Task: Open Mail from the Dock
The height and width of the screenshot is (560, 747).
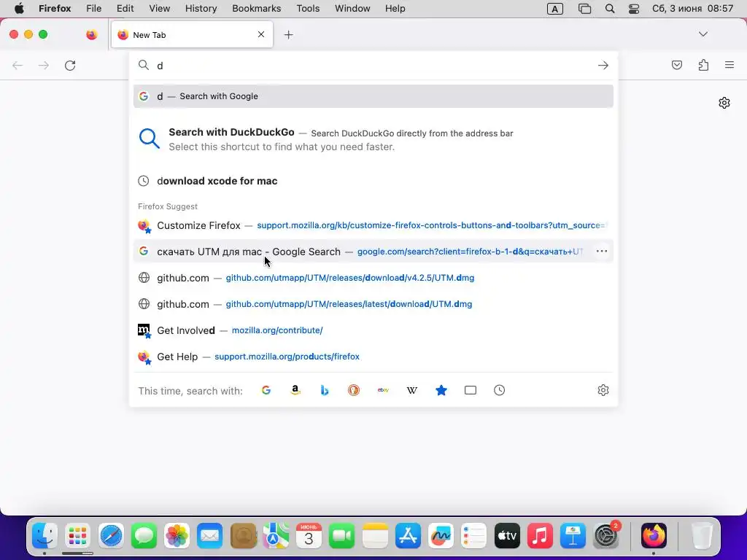Action: pos(209,536)
